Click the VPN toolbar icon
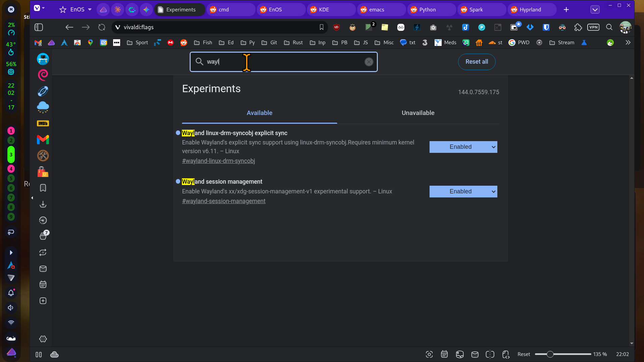This screenshot has width=644, height=362. coord(593,27)
